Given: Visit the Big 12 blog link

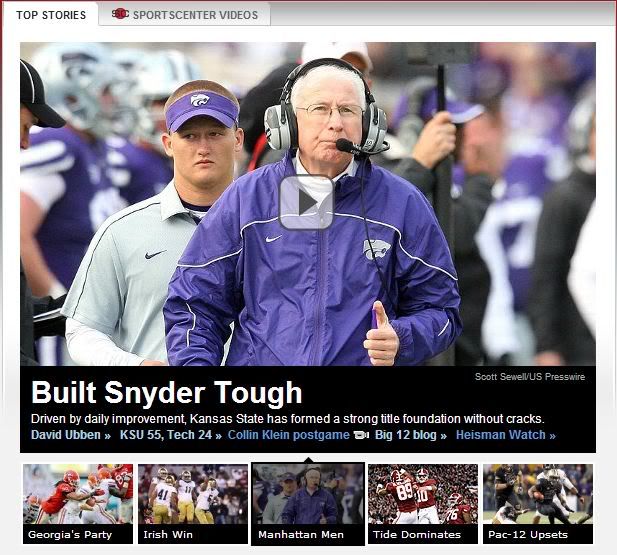Looking at the screenshot, I should coord(411,435).
